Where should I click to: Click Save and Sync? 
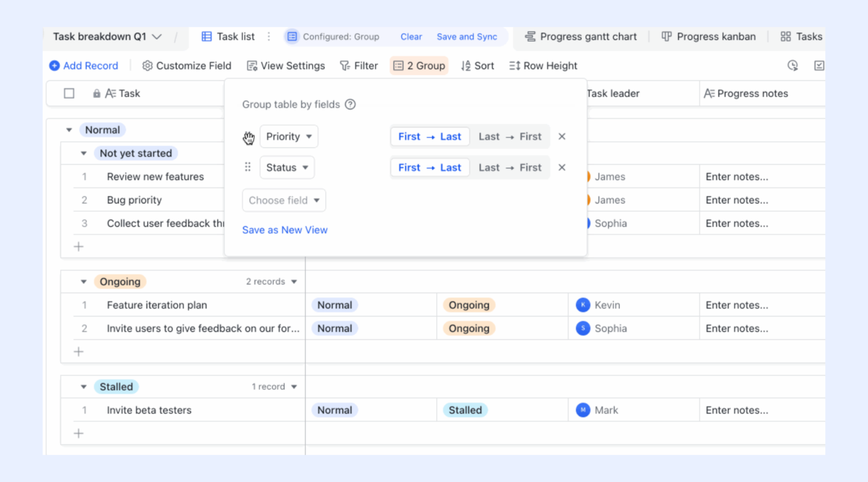pyautogui.click(x=467, y=37)
